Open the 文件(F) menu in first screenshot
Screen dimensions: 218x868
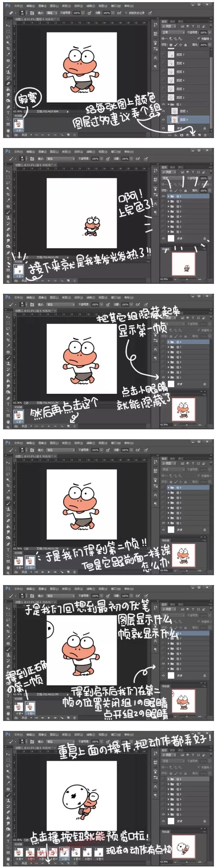point(19,6)
